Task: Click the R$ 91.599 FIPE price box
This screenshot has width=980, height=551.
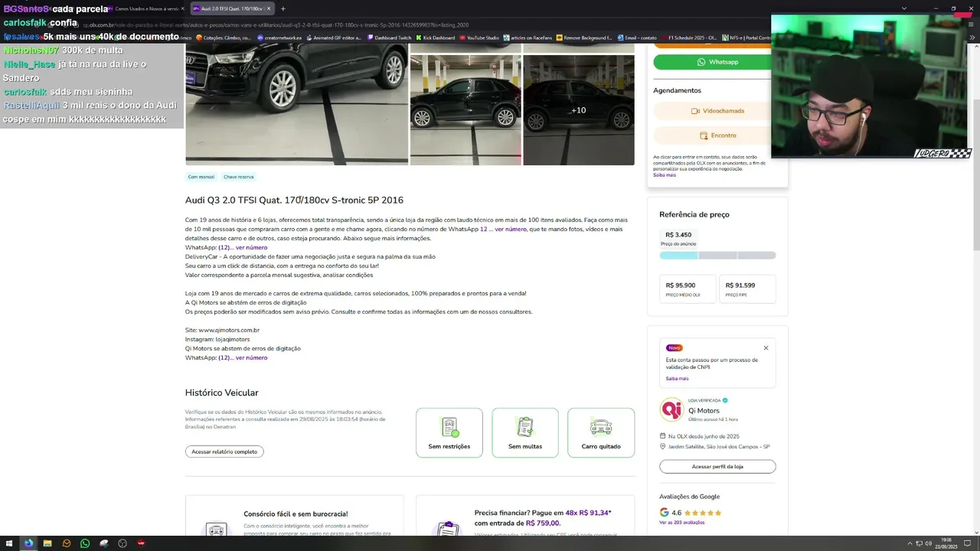Action: (x=747, y=289)
